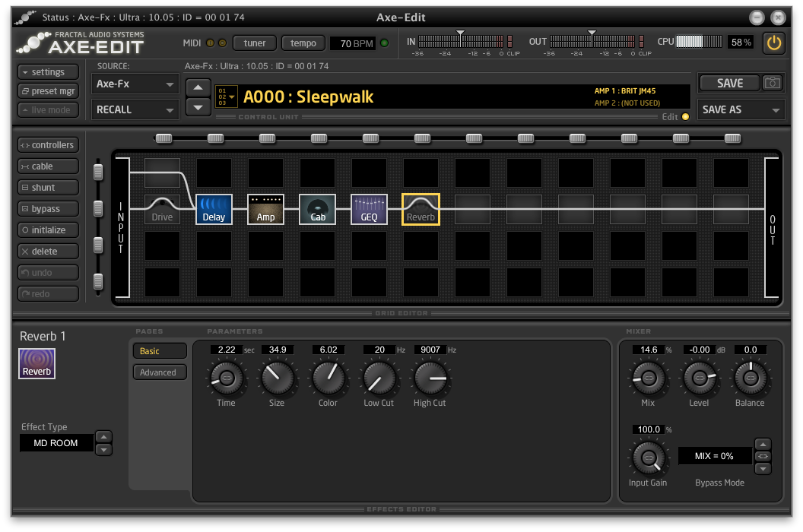Click the 58 % CPU readout
803x532 pixels.
point(741,42)
